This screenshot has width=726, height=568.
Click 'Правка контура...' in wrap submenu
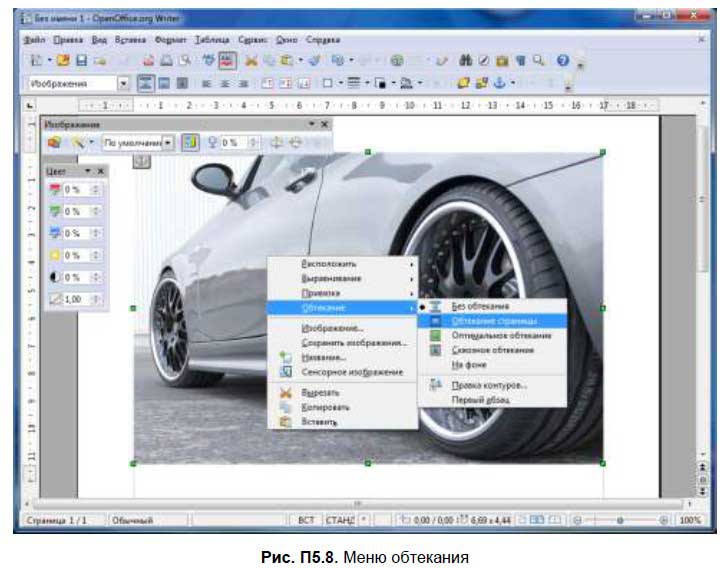pyautogui.click(x=489, y=384)
